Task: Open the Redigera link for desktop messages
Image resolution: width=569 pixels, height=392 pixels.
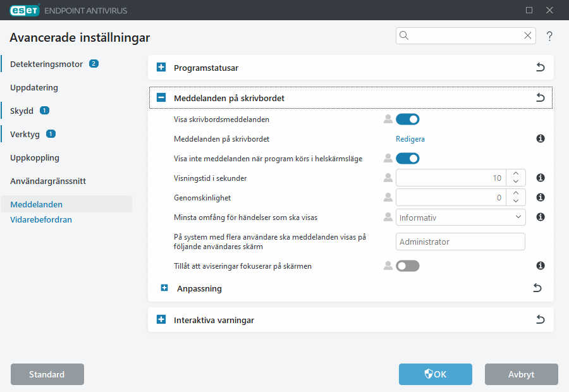Action: (410, 138)
